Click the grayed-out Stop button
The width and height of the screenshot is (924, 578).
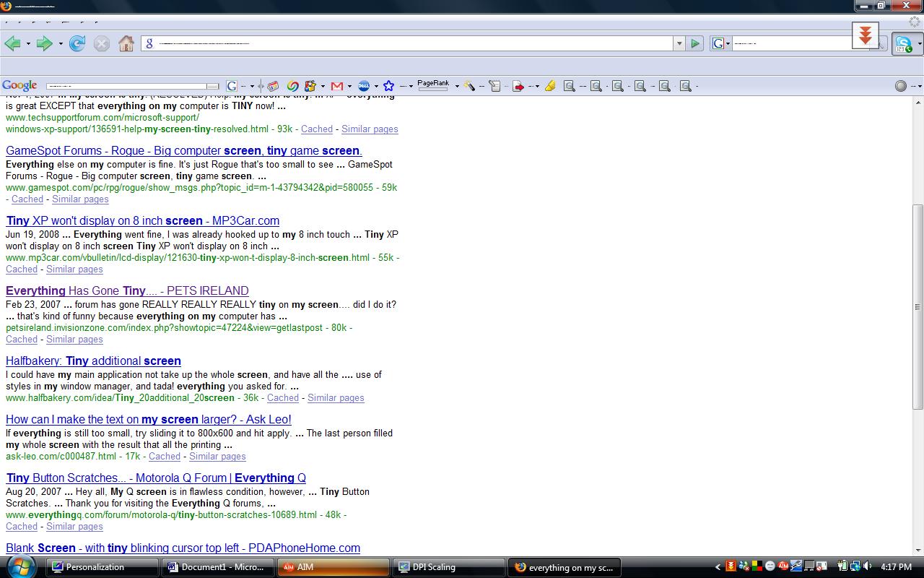[x=102, y=43]
